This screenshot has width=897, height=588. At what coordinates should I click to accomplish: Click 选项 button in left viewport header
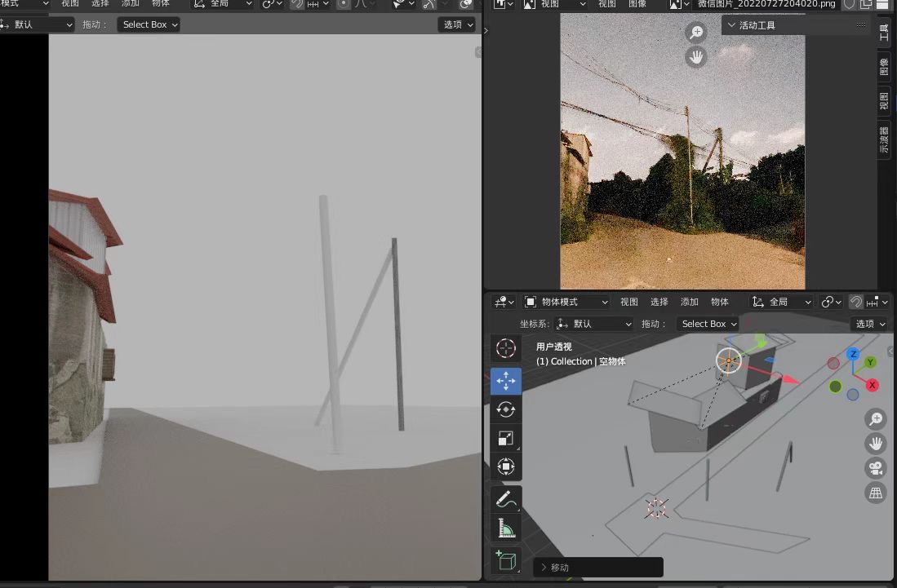tap(458, 24)
